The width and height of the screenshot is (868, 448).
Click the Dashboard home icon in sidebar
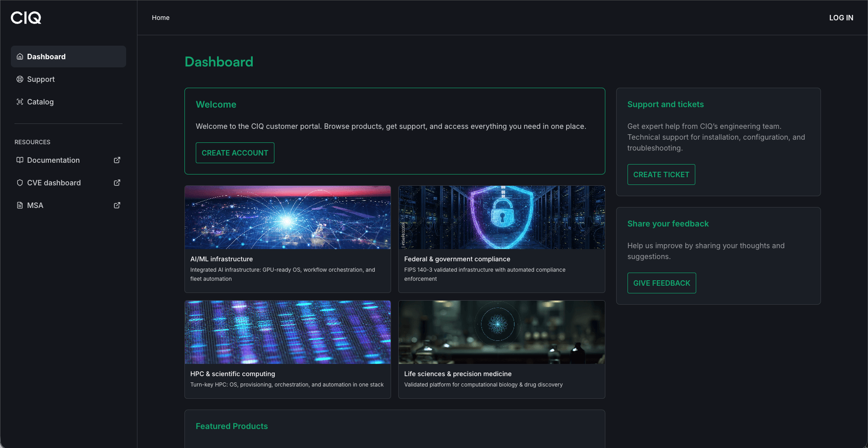tap(20, 57)
